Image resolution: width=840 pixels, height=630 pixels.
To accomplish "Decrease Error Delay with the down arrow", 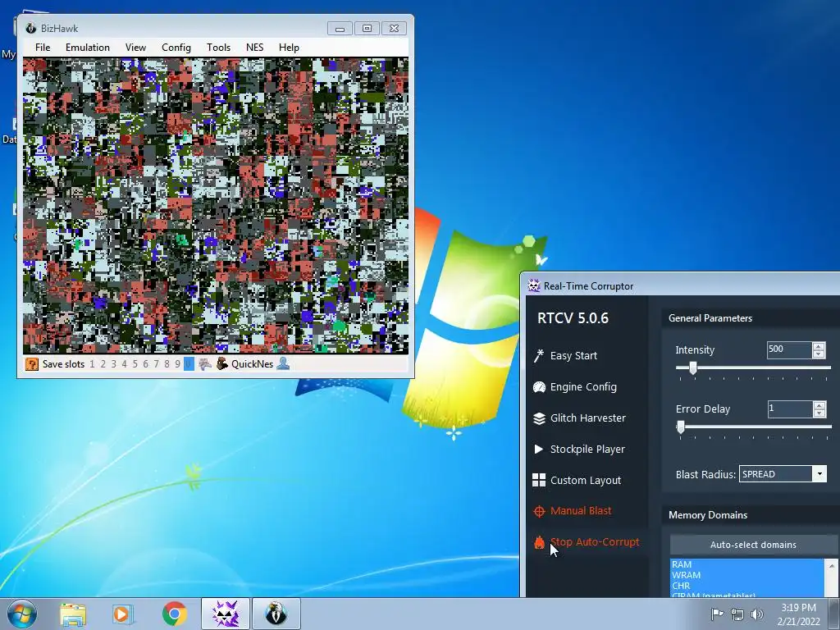I will (x=819, y=413).
